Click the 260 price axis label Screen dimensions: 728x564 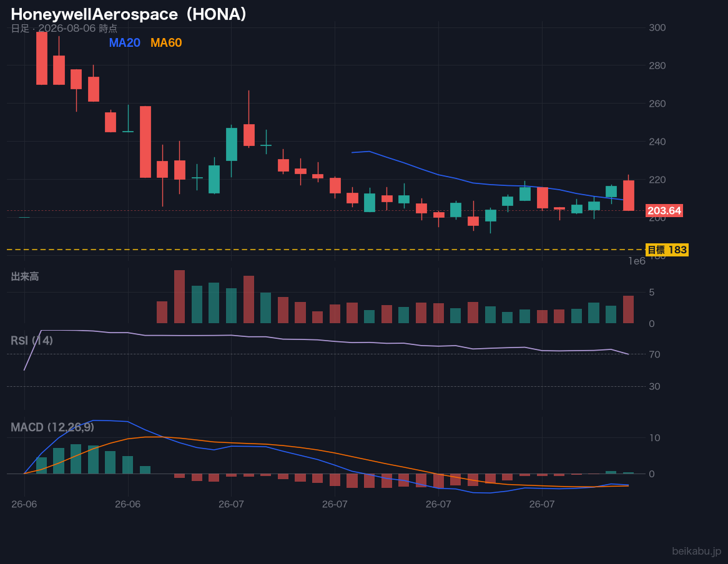[657, 104]
